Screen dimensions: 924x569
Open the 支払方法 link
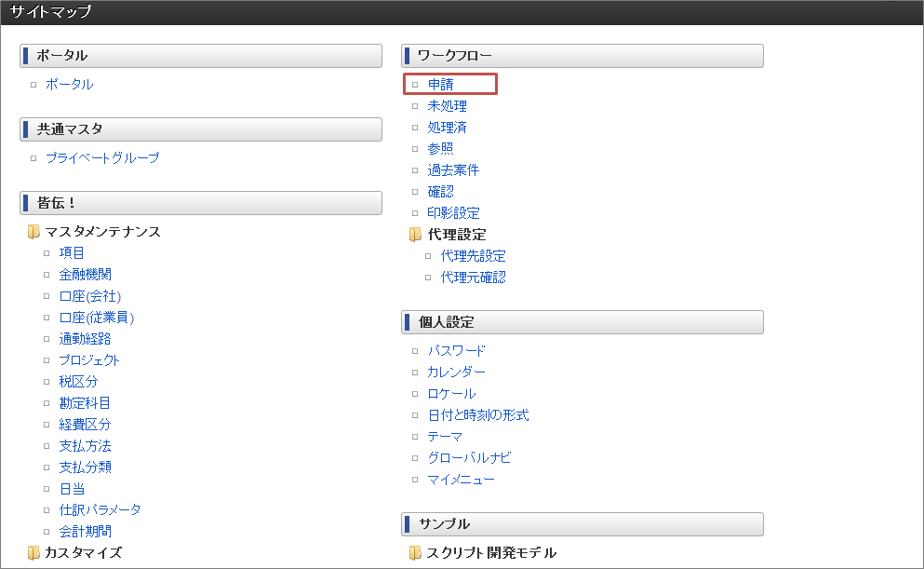pos(86,446)
